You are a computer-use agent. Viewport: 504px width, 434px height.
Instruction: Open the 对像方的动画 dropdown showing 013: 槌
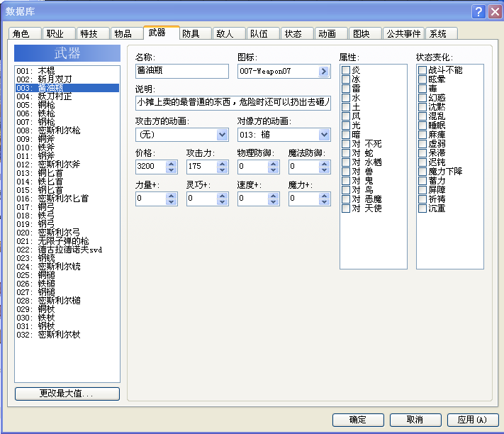pyautogui.click(x=325, y=135)
